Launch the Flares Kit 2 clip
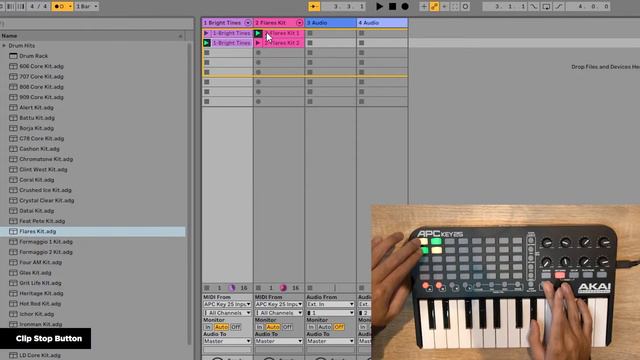The width and height of the screenshot is (640, 360). [258, 43]
